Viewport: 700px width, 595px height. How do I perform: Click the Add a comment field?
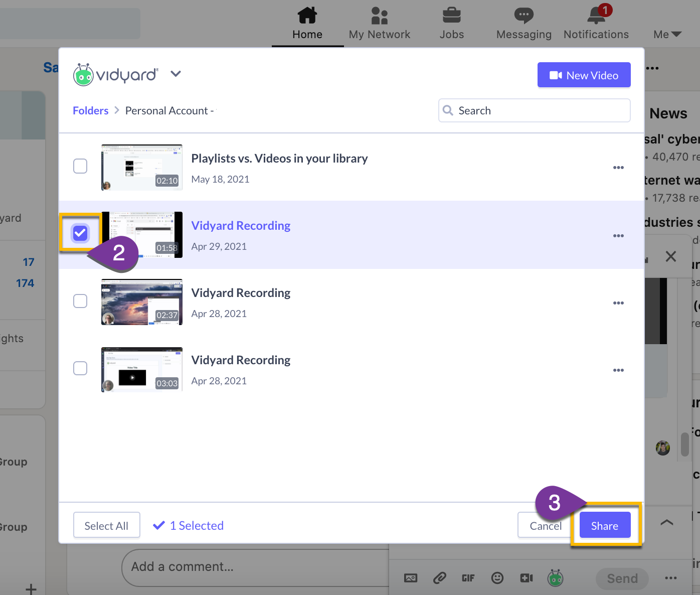256,567
